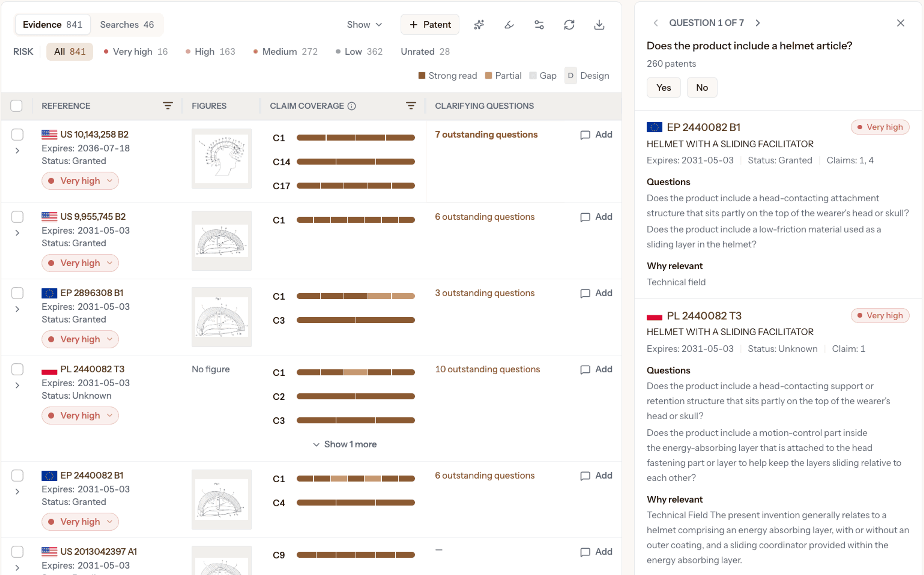
Task: Open the Claim Coverage column filter icon
Action: (411, 106)
